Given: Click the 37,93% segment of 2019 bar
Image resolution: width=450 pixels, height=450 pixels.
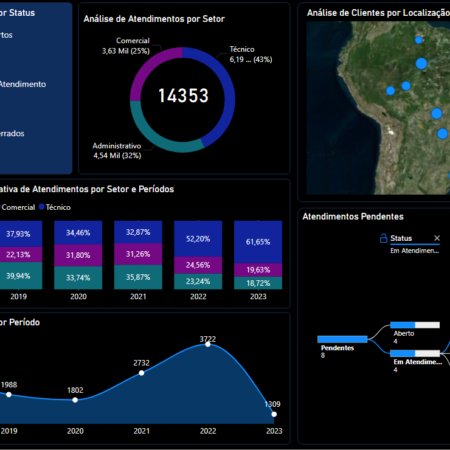Looking at the screenshot, I should tap(21, 234).
